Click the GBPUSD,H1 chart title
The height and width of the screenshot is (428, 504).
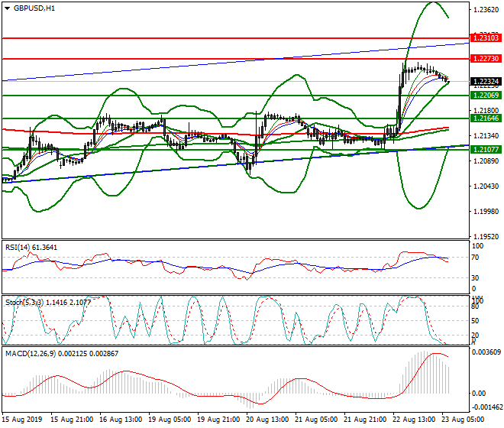pyautogui.click(x=34, y=8)
